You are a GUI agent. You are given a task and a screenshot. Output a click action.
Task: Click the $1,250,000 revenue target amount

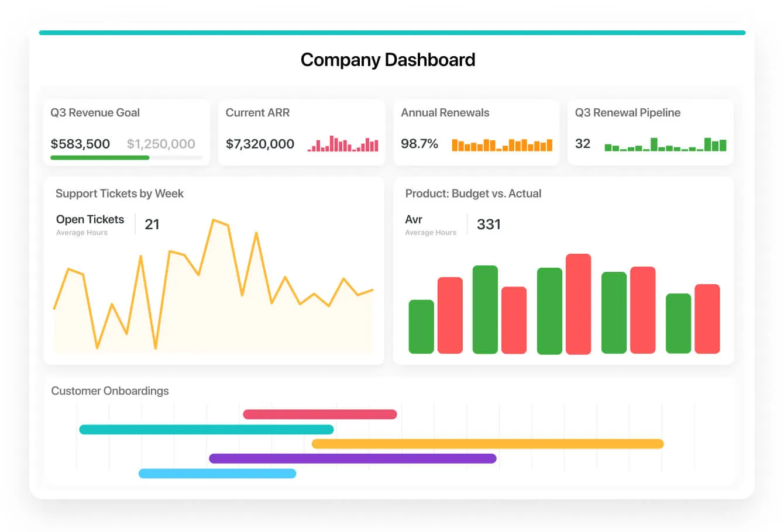(x=162, y=143)
